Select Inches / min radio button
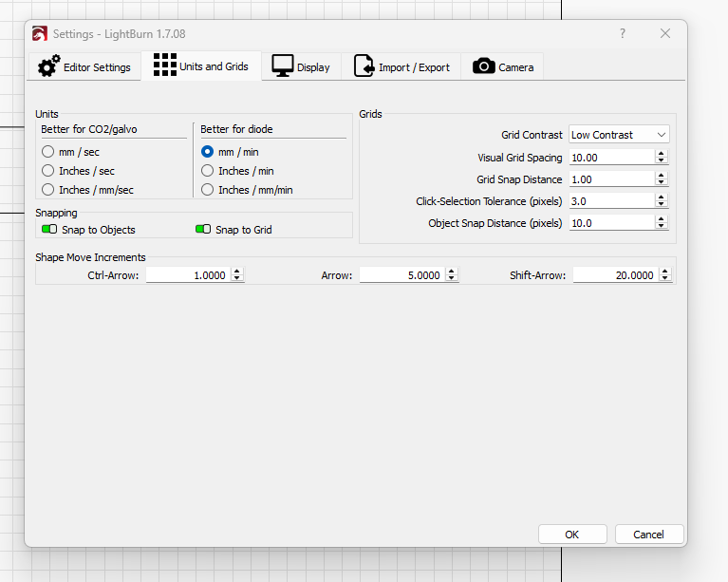728x582 pixels. [208, 171]
